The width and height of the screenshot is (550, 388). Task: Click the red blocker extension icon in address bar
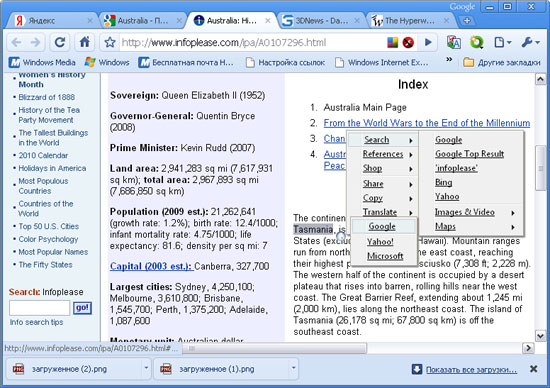coord(408,43)
